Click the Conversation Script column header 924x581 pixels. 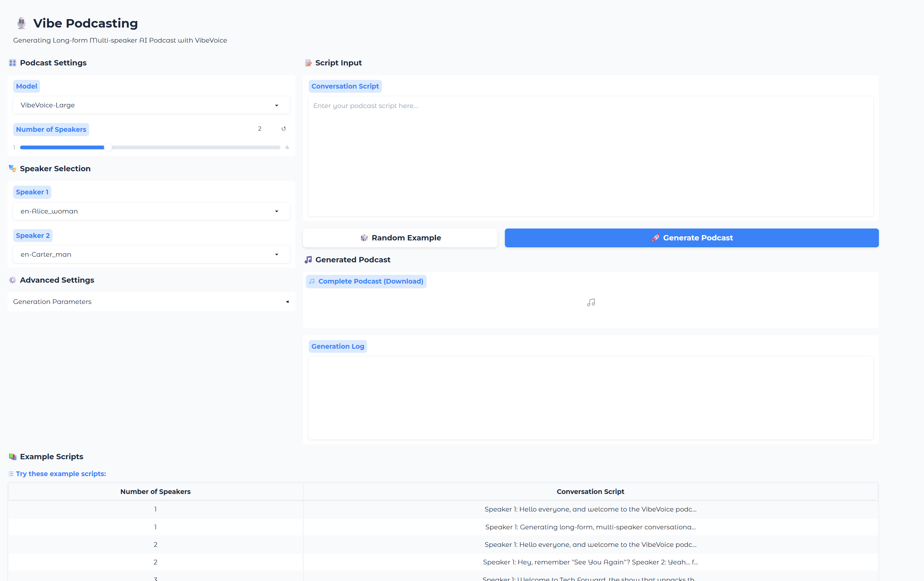pos(590,491)
